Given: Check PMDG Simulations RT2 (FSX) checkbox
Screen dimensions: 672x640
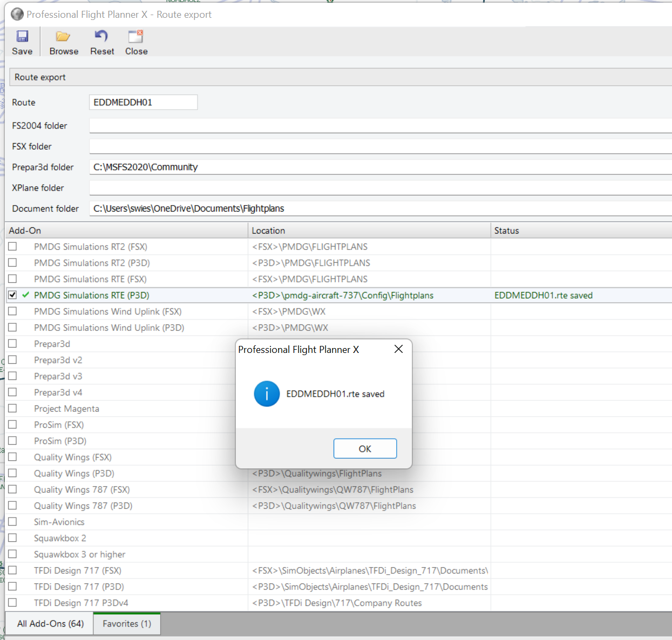Looking at the screenshot, I should point(12,247).
